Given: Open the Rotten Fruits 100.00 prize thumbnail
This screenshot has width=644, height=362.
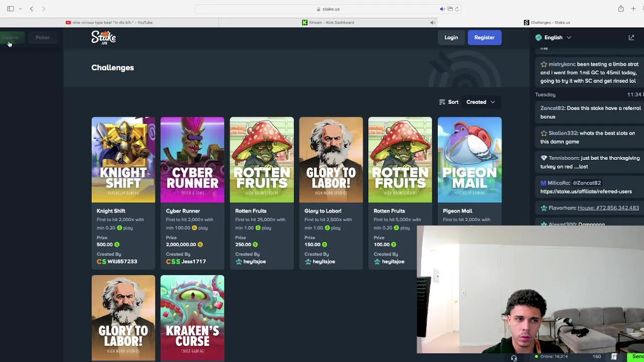Looking at the screenshot, I should [x=400, y=160].
